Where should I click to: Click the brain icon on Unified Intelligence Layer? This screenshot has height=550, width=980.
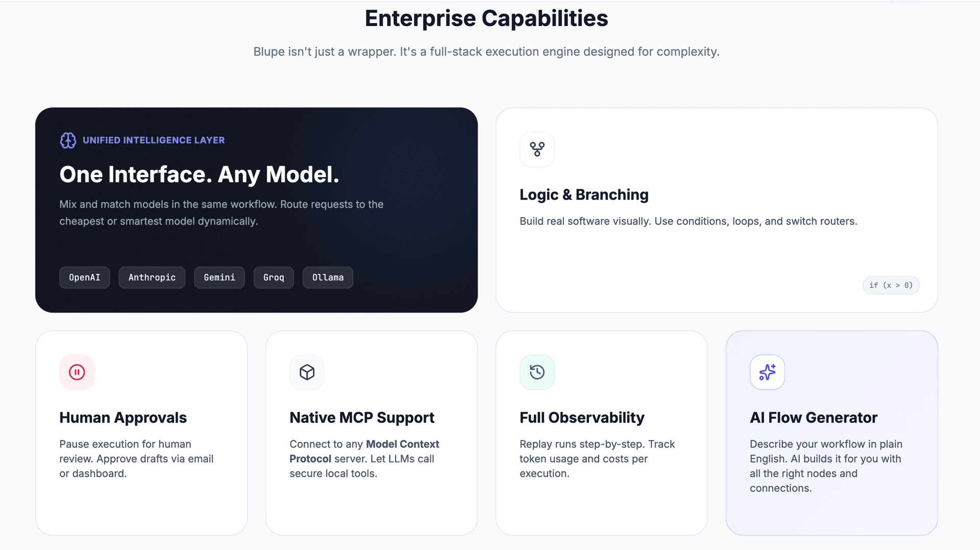[x=68, y=140]
